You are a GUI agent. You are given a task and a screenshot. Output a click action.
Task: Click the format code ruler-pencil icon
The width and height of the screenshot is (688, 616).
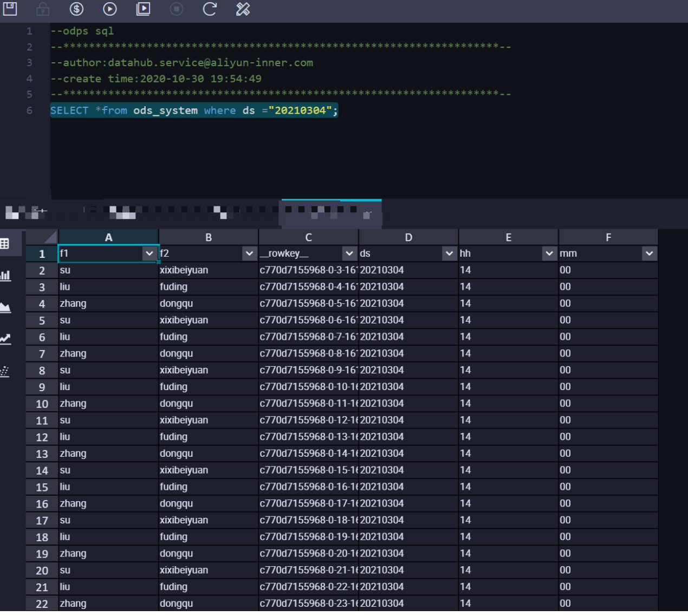click(243, 9)
